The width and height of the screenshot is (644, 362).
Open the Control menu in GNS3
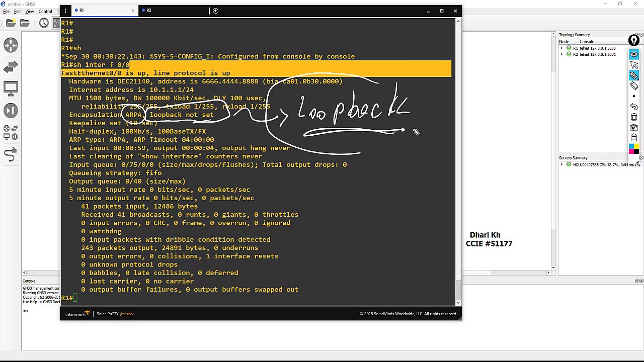click(x=45, y=11)
